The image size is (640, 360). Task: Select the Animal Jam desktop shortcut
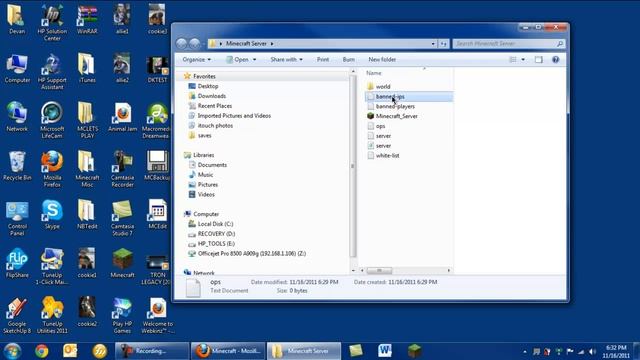[x=122, y=117]
